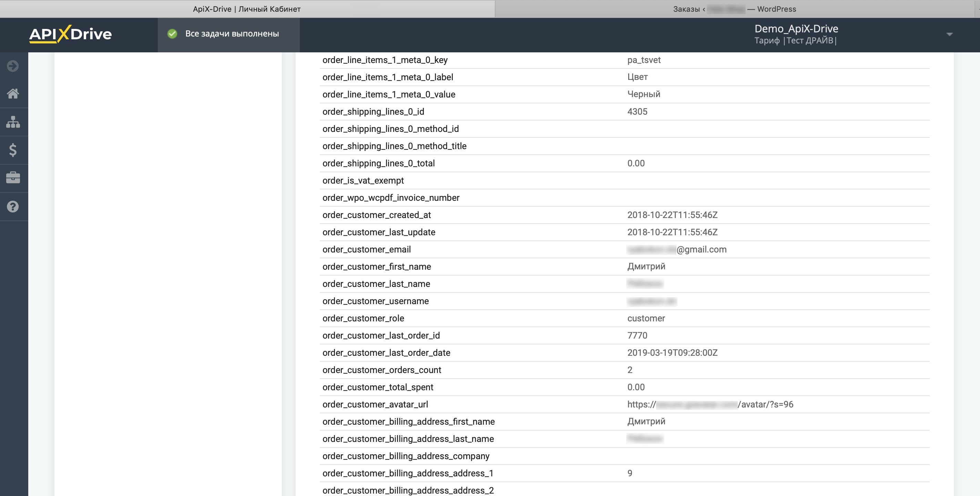This screenshot has width=980, height=496.
Task: Select address_1 value 9
Action: 630,473
